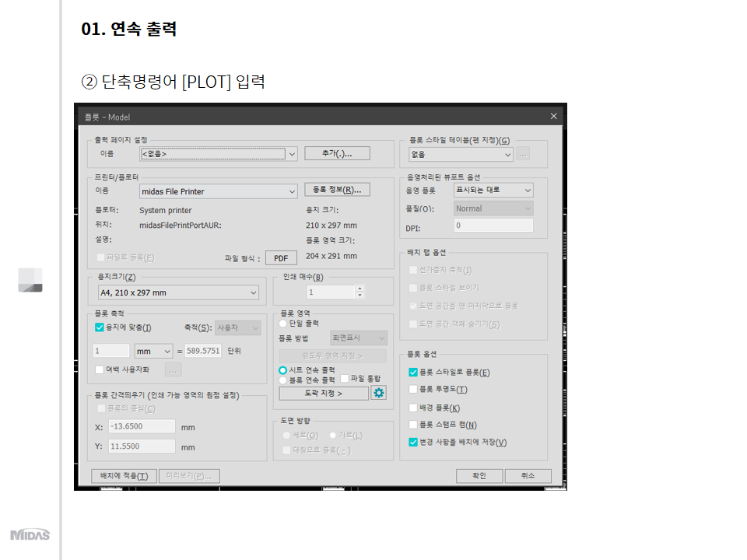Screen dimensions: 747x560
Task: Enable 파일 통합 checkbox
Action: click(345, 378)
